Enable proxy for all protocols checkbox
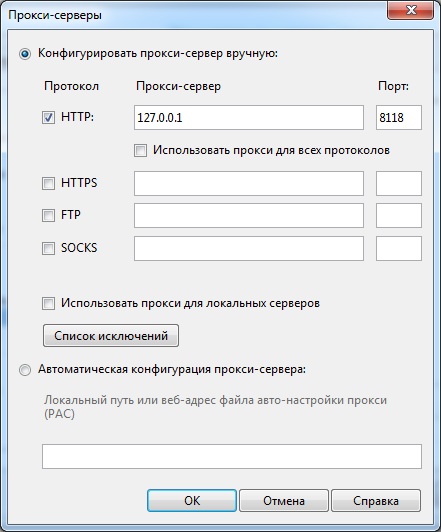 coord(140,150)
